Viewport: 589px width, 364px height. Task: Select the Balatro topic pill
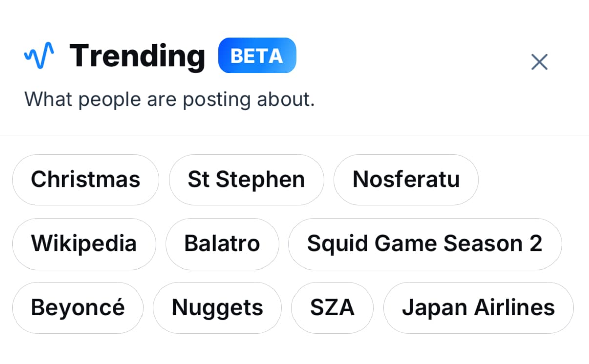(222, 243)
